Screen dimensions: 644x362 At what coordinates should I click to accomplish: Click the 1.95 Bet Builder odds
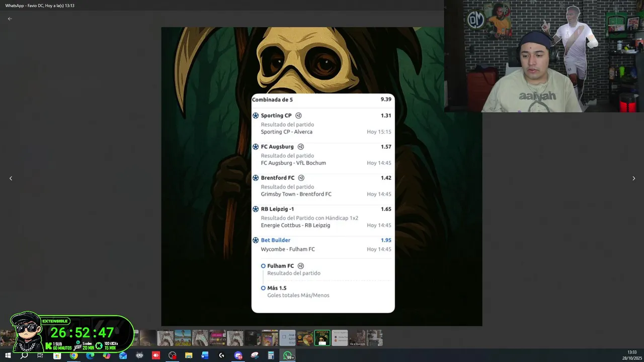coord(386,240)
